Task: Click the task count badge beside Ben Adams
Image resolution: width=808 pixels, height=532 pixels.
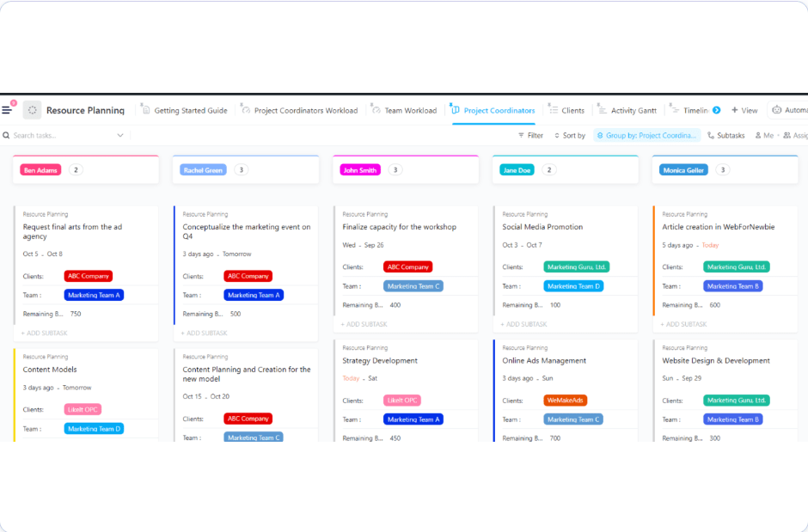Action: pos(76,170)
